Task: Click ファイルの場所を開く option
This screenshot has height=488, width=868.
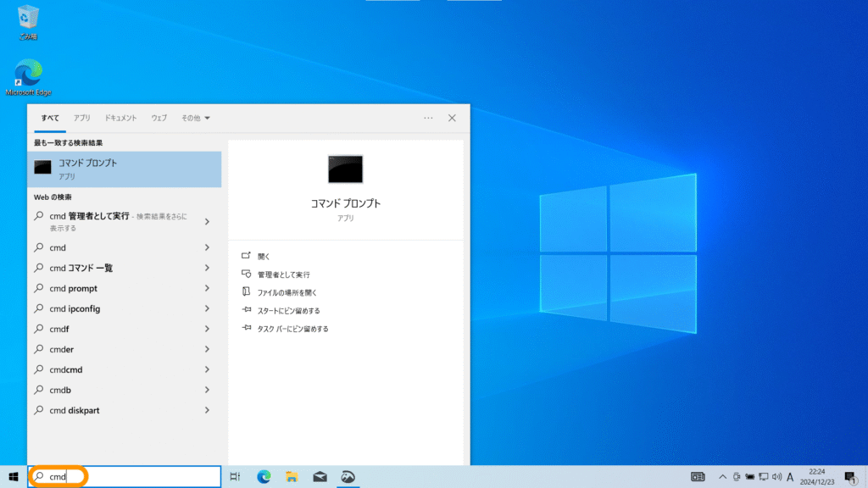Action: 287,292
